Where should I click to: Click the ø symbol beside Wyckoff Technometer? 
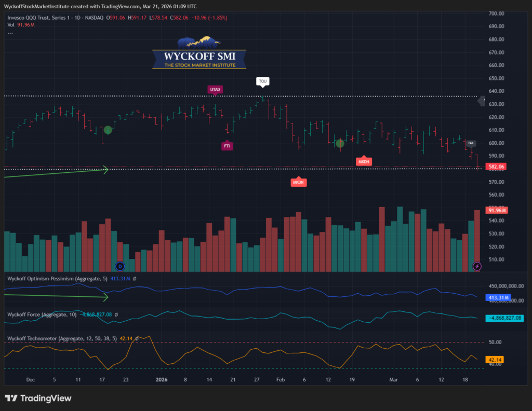tap(136, 338)
